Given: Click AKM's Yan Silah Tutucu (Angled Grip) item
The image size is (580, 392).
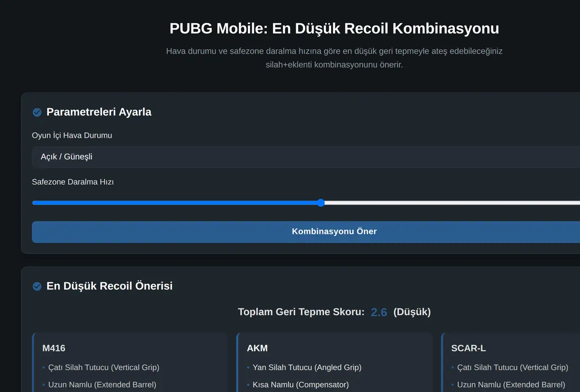Looking at the screenshot, I should point(307,367).
